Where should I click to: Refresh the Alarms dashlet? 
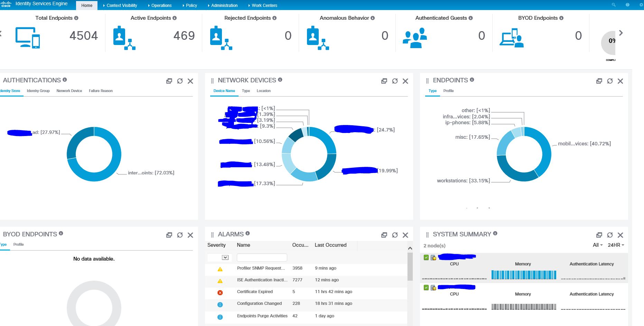point(395,235)
